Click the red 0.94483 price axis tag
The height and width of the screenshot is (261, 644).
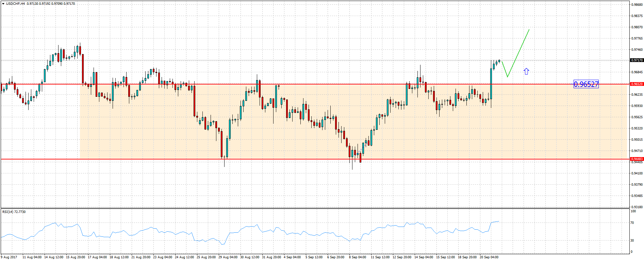click(x=637, y=159)
